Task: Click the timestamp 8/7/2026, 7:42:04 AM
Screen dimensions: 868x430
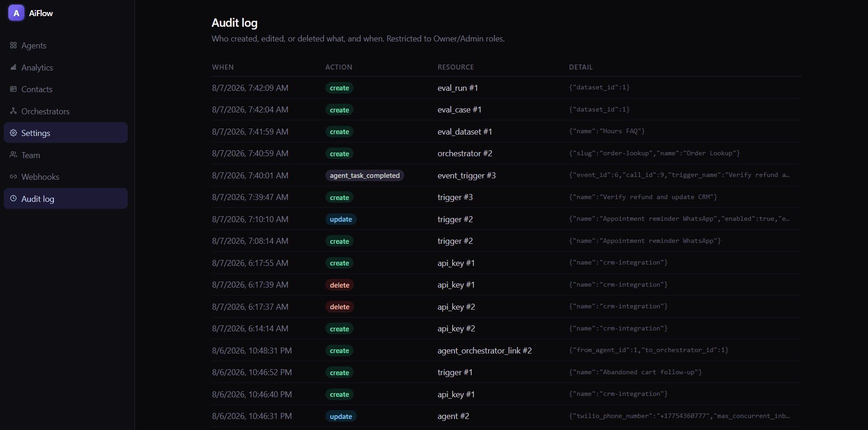Action: (250, 110)
